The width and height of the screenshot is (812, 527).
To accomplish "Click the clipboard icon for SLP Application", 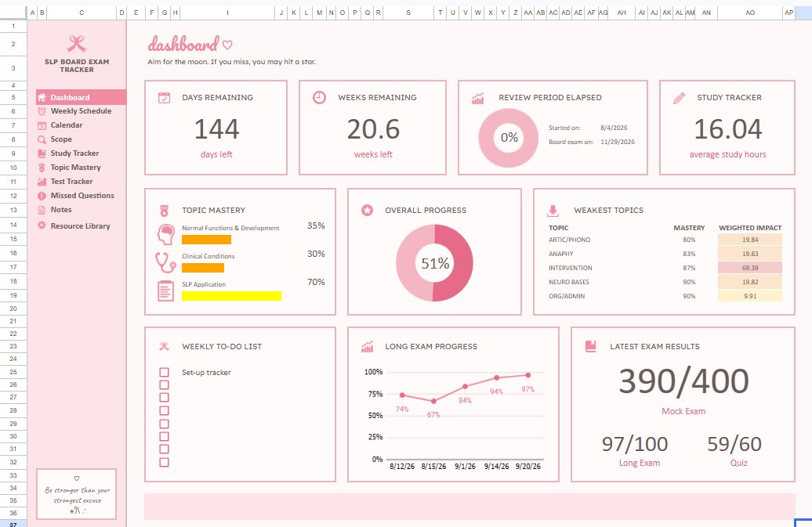I will pos(165,291).
